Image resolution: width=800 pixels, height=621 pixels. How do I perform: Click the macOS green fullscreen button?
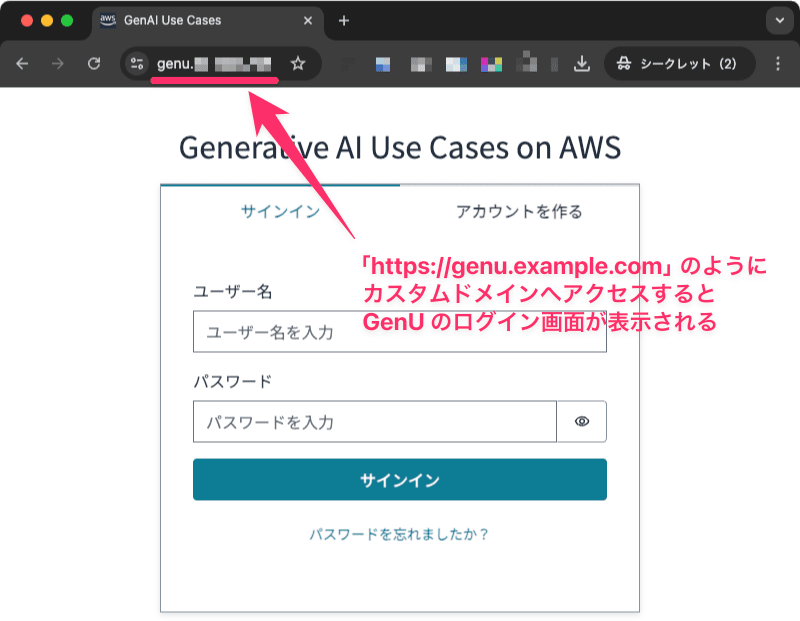click(67, 20)
